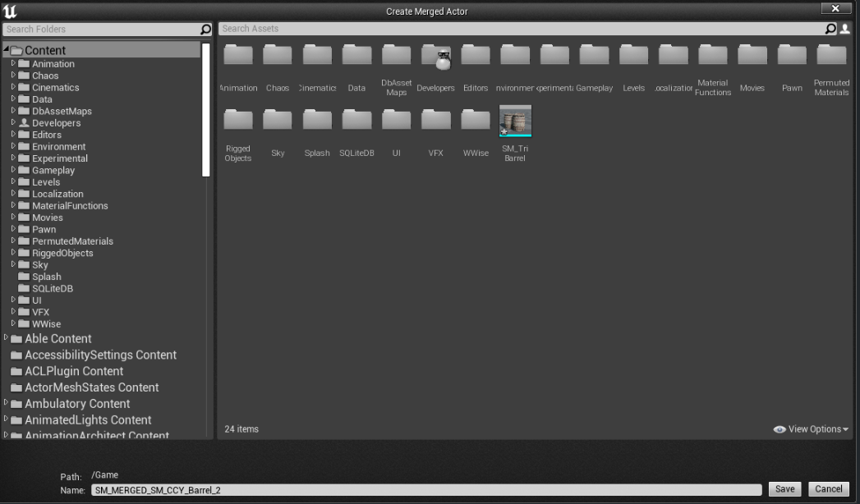Open the Experimental folder in asset view
This screenshot has height=504, width=860.
tap(554, 55)
